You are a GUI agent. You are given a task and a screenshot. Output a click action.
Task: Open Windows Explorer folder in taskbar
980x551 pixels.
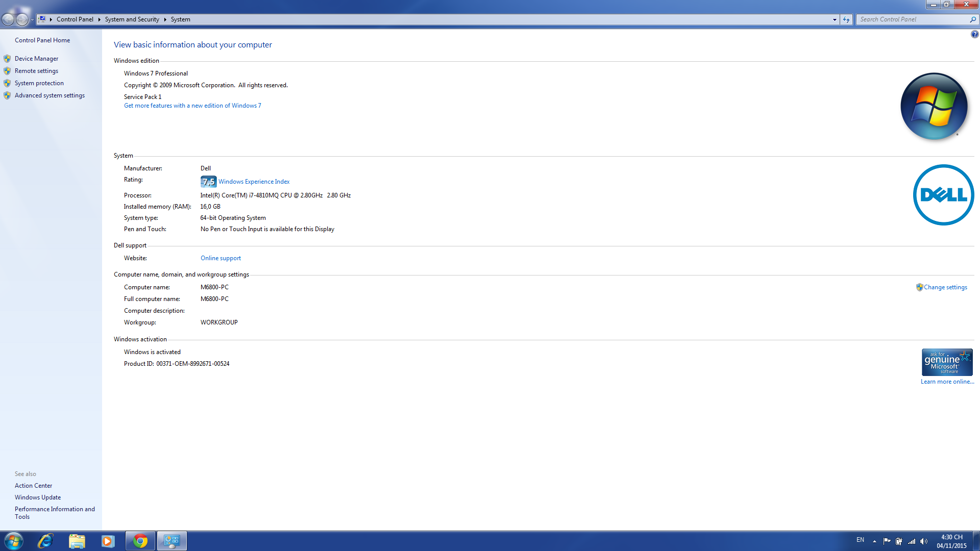pos(77,541)
